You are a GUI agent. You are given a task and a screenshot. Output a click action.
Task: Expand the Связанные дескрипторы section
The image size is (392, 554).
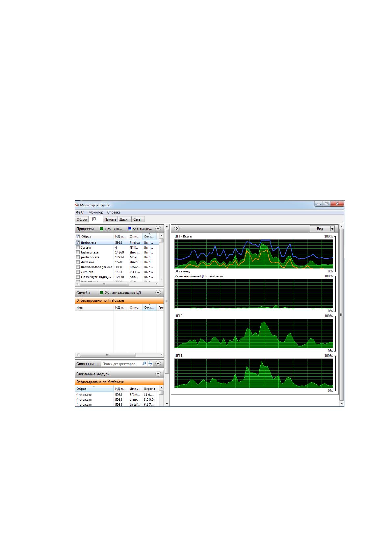tap(158, 364)
